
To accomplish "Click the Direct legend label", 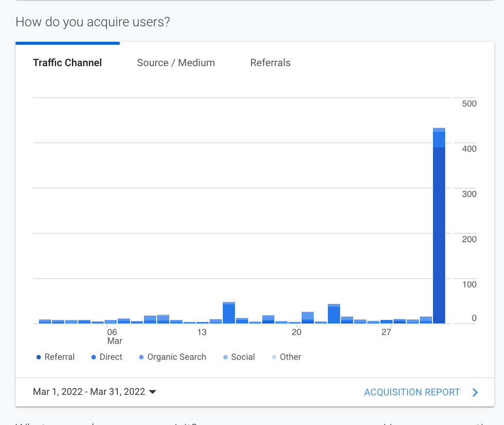I will point(111,357).
